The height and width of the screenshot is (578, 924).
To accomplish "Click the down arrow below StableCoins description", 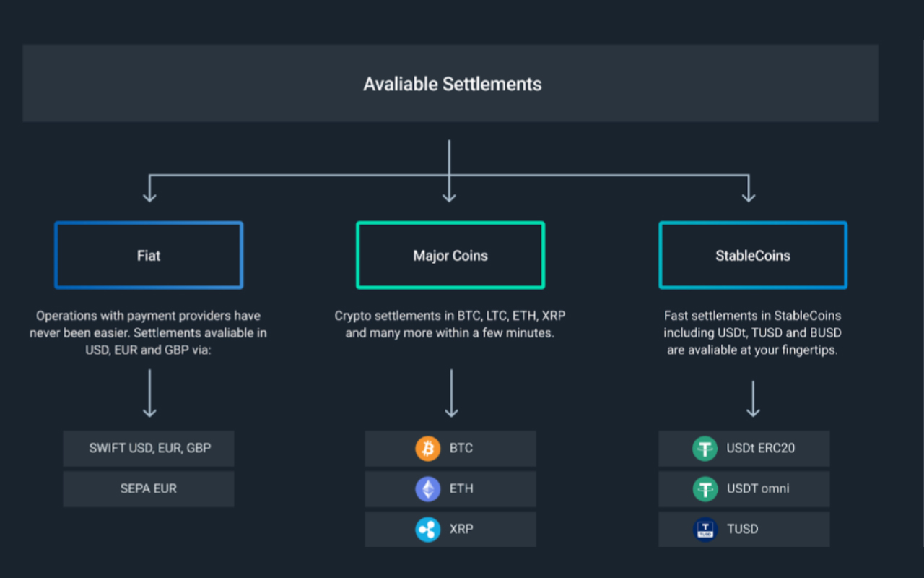I will 753,398.
